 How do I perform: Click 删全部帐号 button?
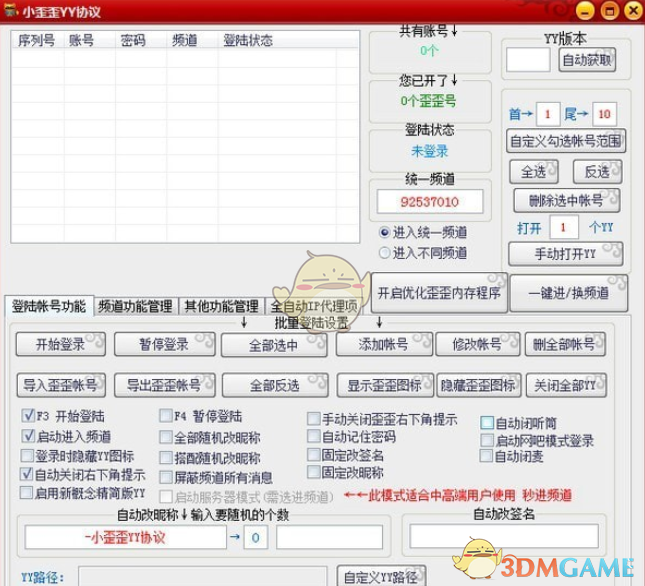pyautogui.click(x=565, y=344)
